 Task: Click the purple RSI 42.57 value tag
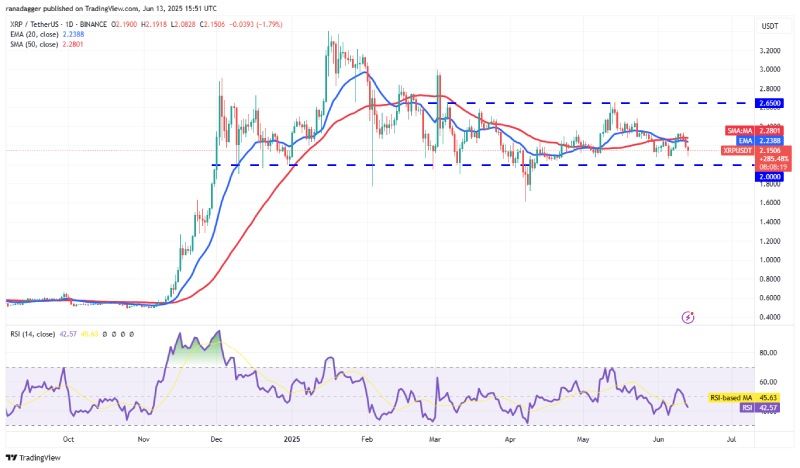click(760, 407)
